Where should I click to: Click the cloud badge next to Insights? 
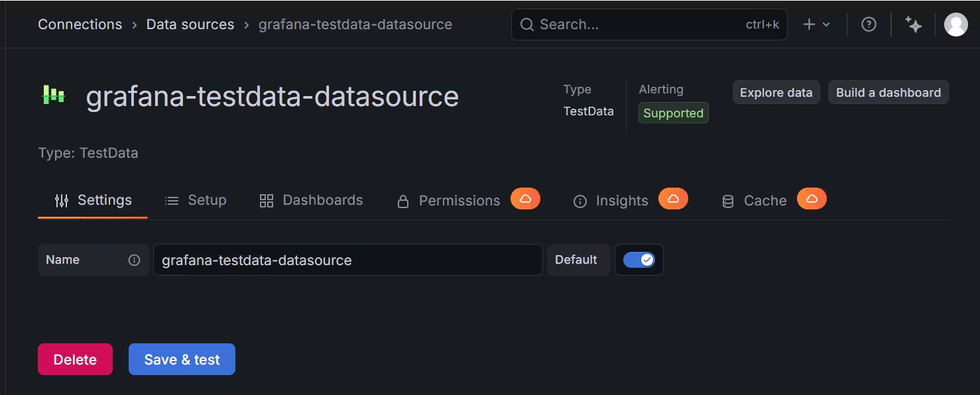pyautogui.click(x=673, y=199)
